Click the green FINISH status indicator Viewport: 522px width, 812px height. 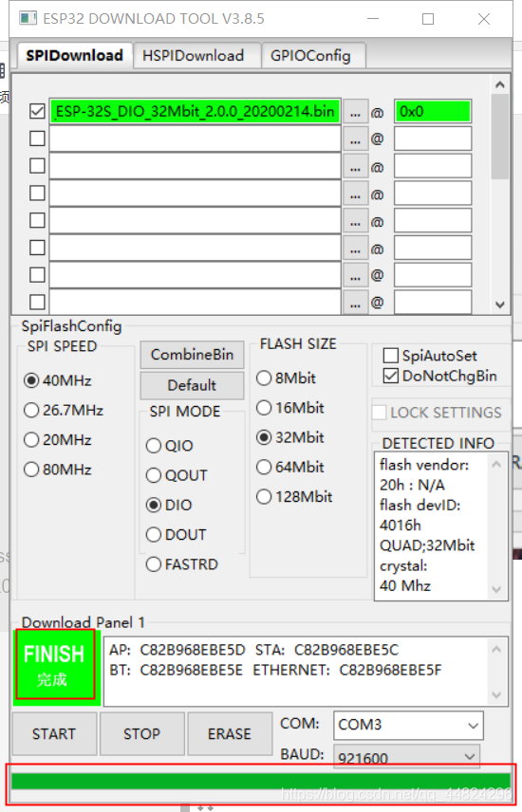(x=56, y=666)
